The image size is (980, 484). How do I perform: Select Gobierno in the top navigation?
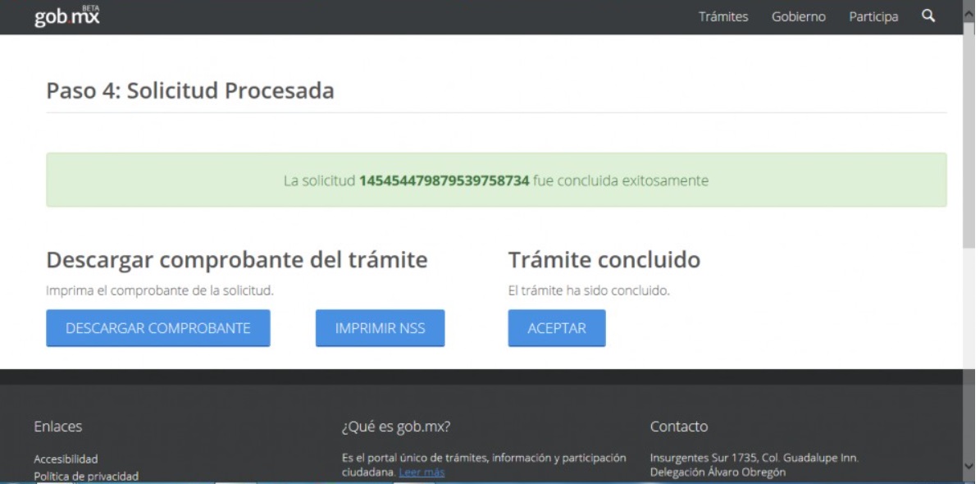click(x=798, y=17)
